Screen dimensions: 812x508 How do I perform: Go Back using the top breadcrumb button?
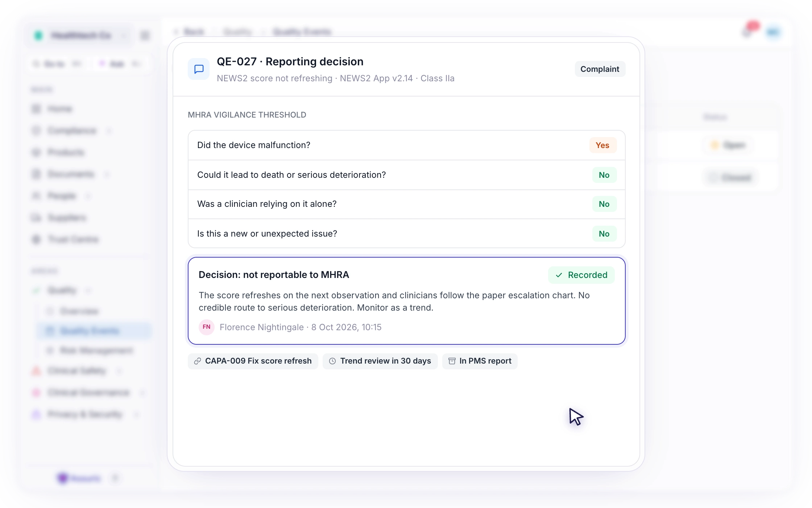tap(190, 32)
